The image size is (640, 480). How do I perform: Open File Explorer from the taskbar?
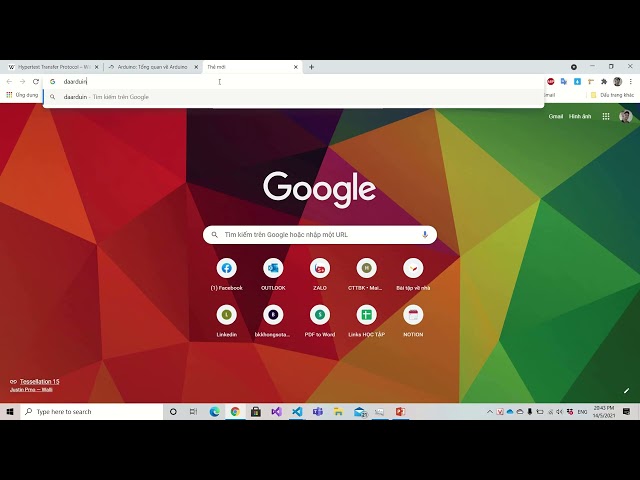click(x=338, y=412)
